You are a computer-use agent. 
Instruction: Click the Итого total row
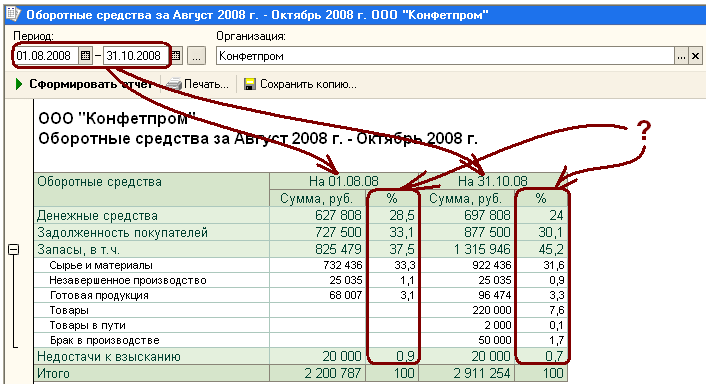click(301, 373)
